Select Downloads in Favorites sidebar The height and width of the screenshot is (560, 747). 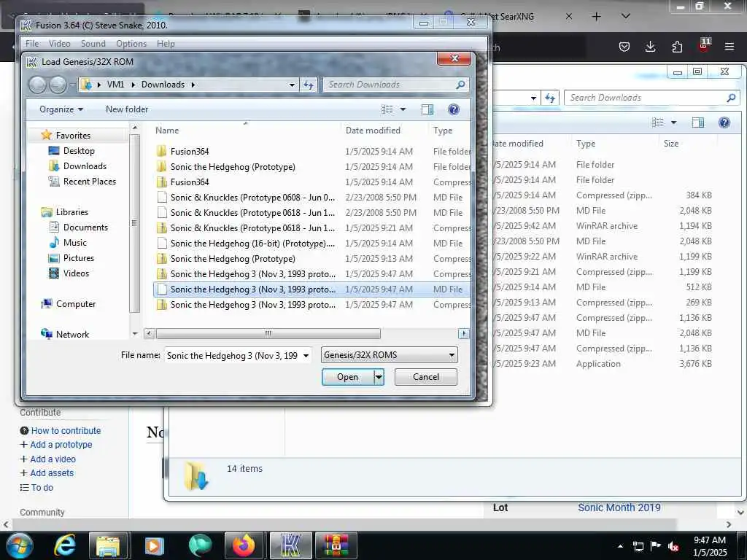coord(85,166)
